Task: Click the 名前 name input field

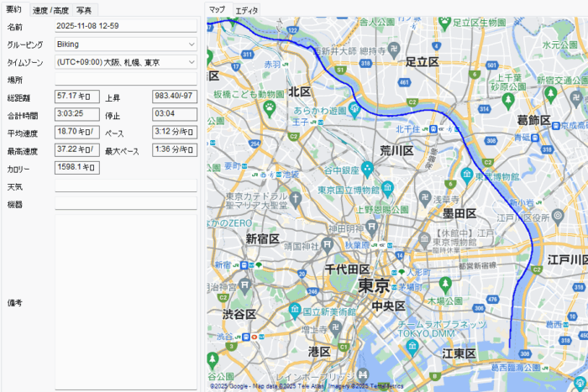Action: tap(125, 27)
